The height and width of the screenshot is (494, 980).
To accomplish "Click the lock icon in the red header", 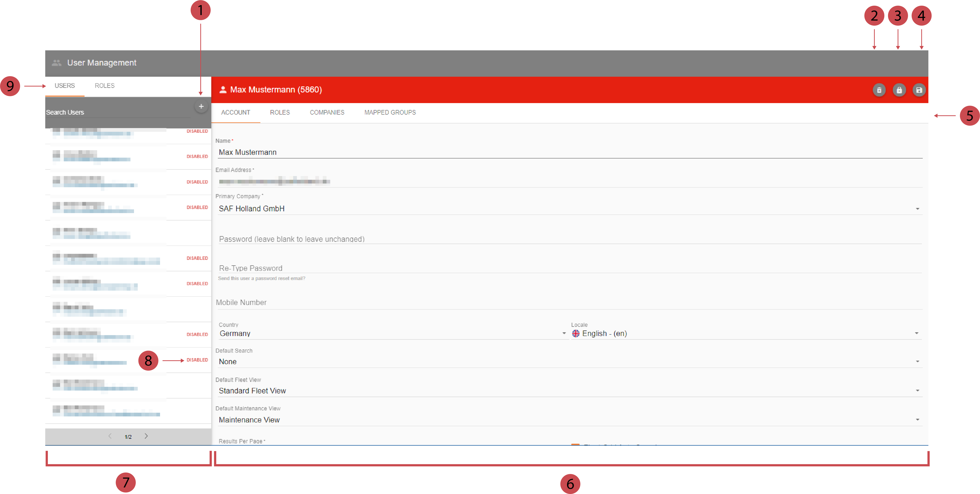I will point(899,90).
